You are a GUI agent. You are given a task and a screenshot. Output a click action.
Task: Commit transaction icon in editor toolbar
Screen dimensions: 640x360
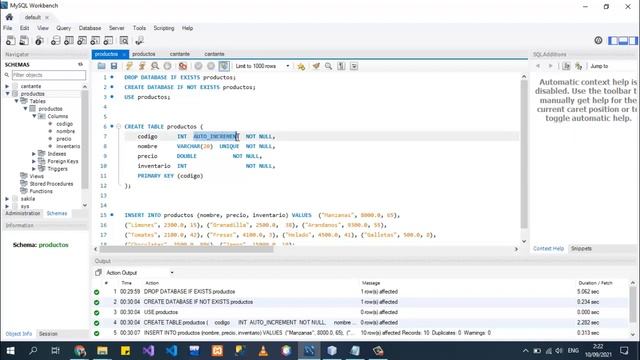pyautogui.click(x=198, y=66)
